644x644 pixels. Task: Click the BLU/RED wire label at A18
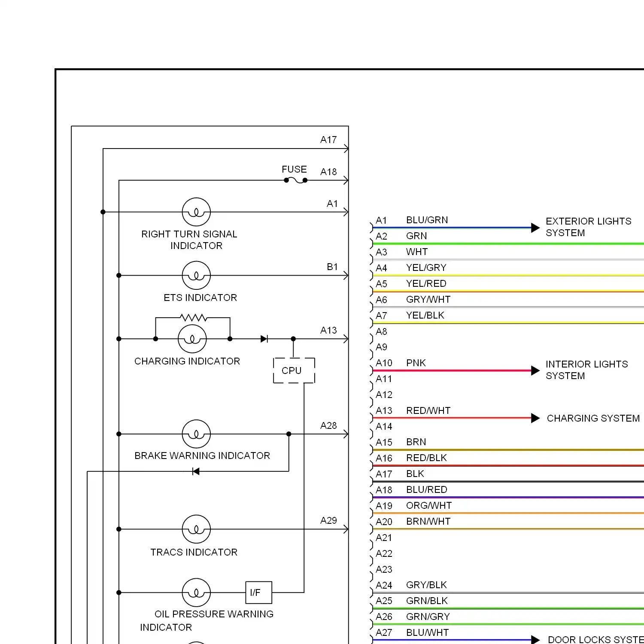pos(427,489)
